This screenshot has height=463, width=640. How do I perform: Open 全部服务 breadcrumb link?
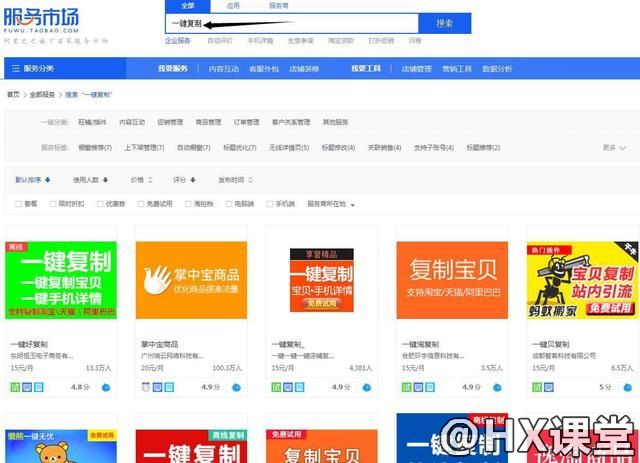42,94
